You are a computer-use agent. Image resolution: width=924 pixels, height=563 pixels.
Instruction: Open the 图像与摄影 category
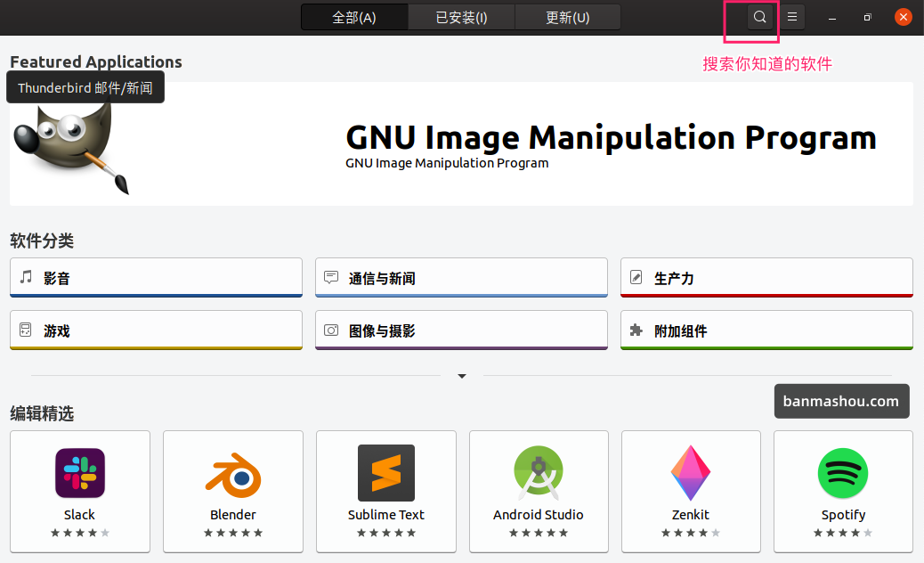pyautogui.click(x=461, y=330)
